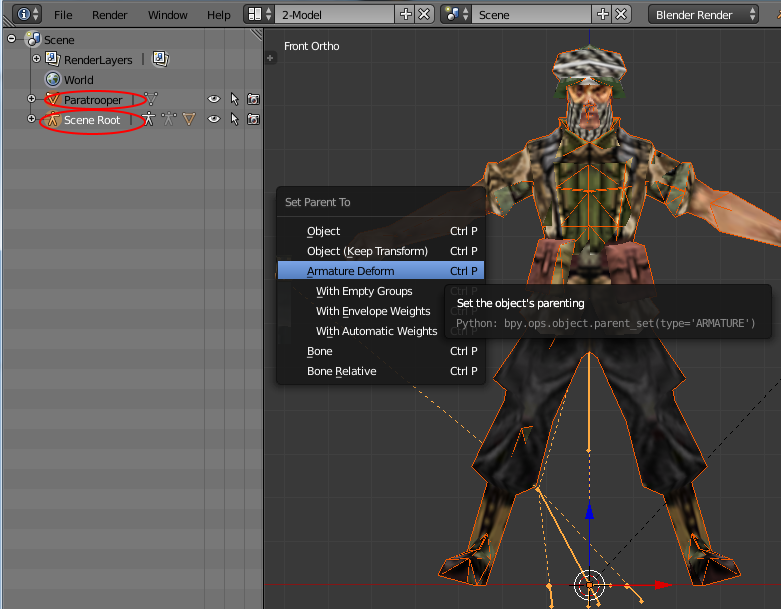Viewport: 781px width, 609px height.
Task: Open the screen layout chooser icon
Action: point(260,14)
